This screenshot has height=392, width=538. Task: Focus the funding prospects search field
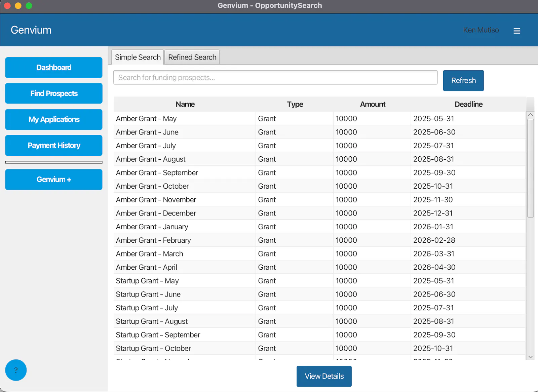click(275, 77)
